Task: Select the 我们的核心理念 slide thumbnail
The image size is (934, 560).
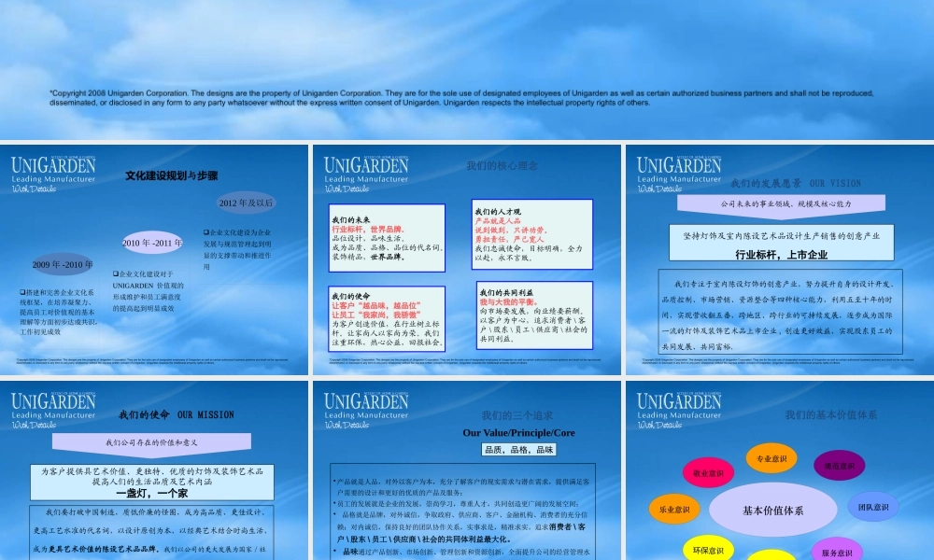Action: coord(467,260)
